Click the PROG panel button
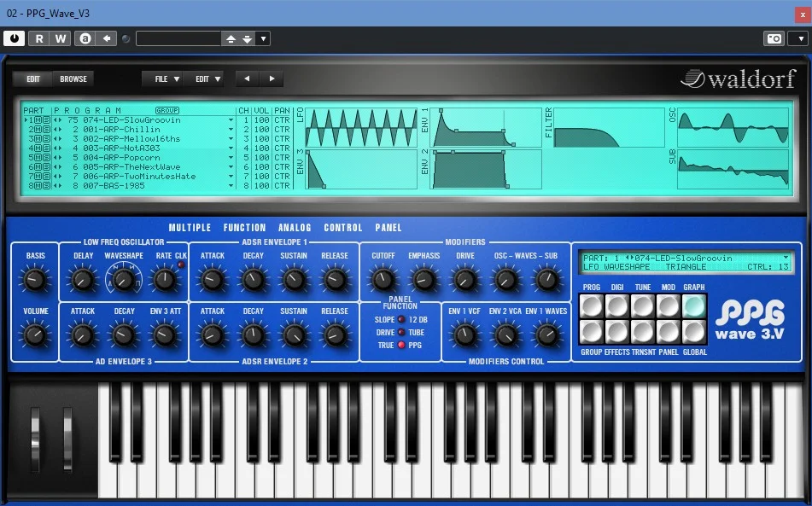 coord(592,306)
